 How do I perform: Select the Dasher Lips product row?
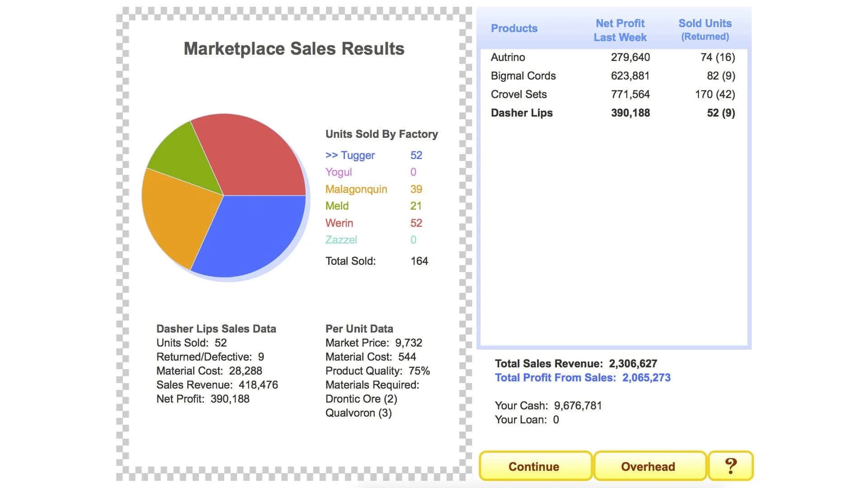click(x=521, y=113)
